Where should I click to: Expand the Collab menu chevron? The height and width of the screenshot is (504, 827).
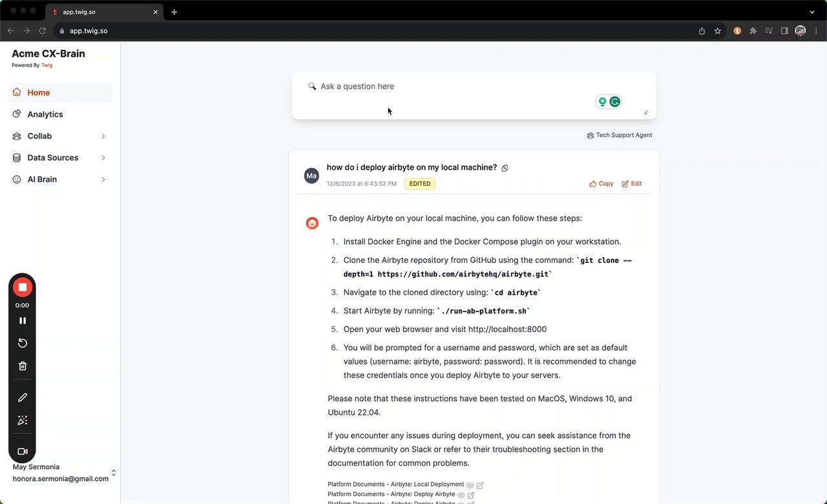(103, 136)
